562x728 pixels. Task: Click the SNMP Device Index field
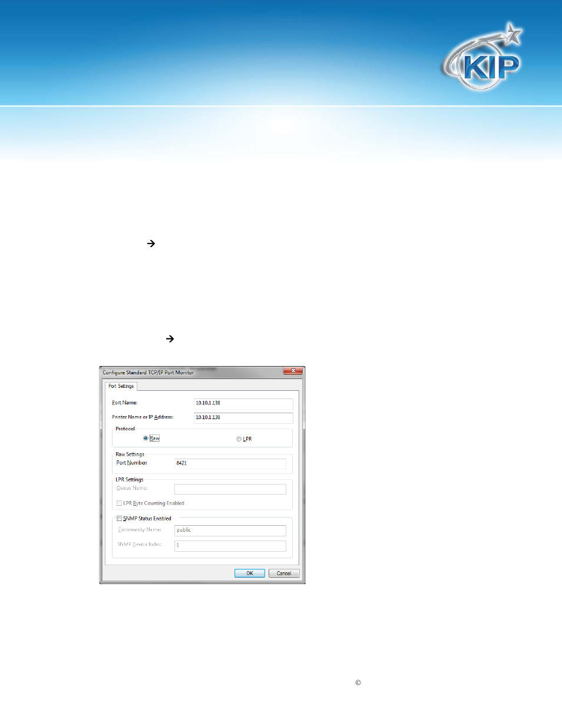[x=230, y=546]
